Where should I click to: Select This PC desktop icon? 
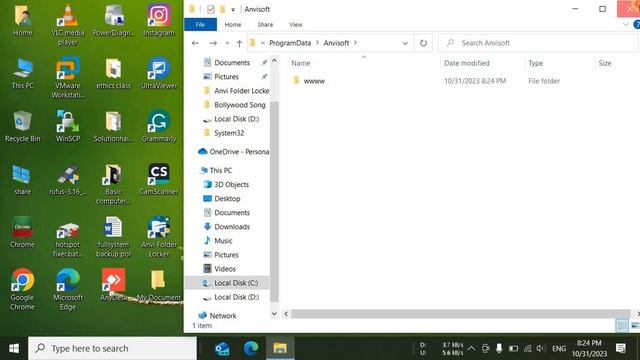[x=22, y=73]
